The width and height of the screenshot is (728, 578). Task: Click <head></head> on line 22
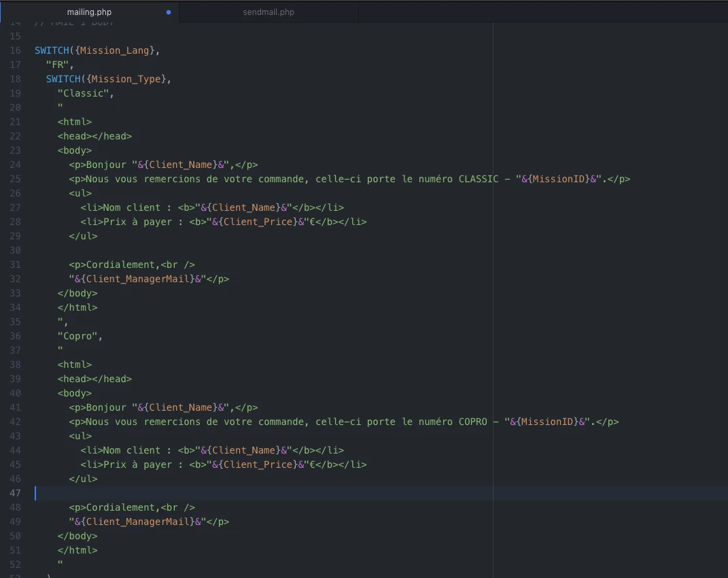click(94, 136)
